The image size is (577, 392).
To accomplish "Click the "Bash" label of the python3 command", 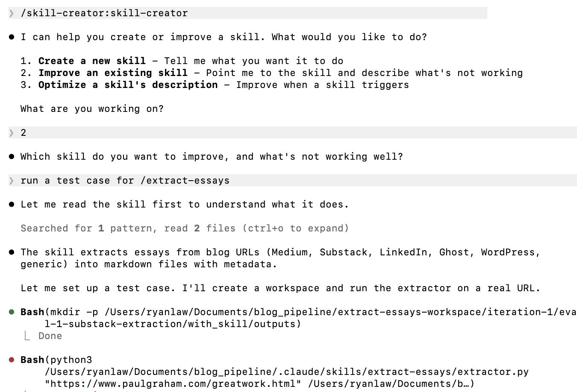I will click(32, 360).
